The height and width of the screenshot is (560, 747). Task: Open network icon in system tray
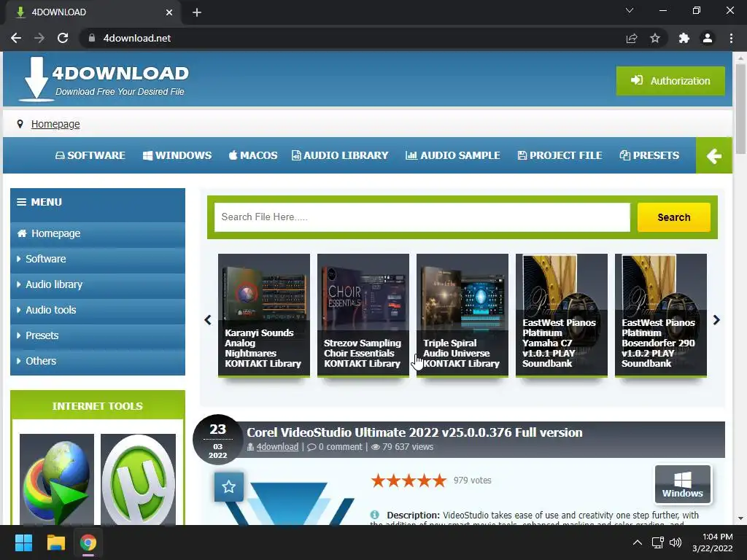coord(658,542)
